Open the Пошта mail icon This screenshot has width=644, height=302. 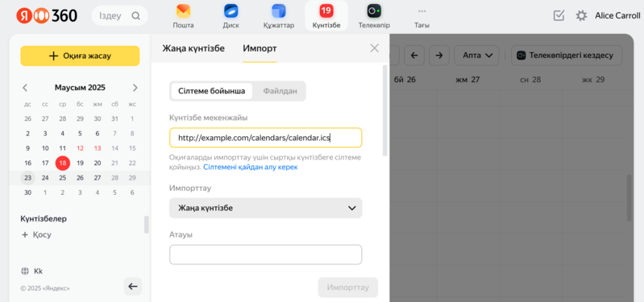tap(183, 11)
